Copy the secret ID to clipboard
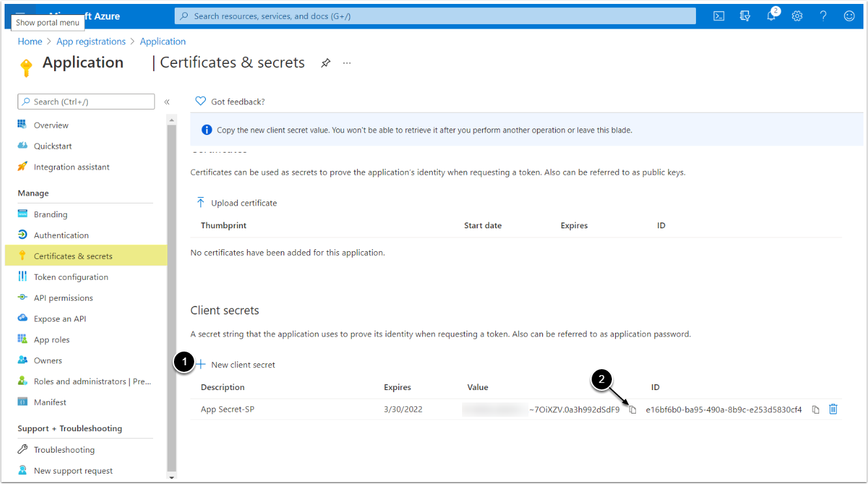 pyautogui.click(x=815, y=410)
